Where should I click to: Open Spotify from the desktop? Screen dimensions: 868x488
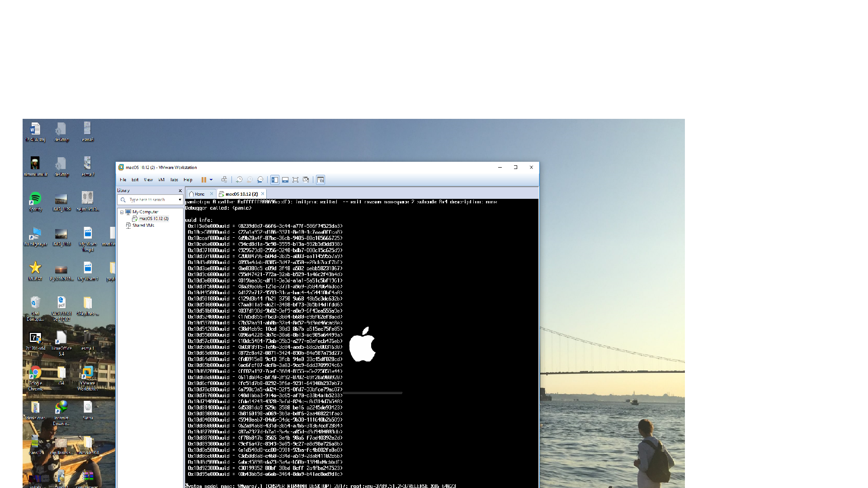[35, 199]
